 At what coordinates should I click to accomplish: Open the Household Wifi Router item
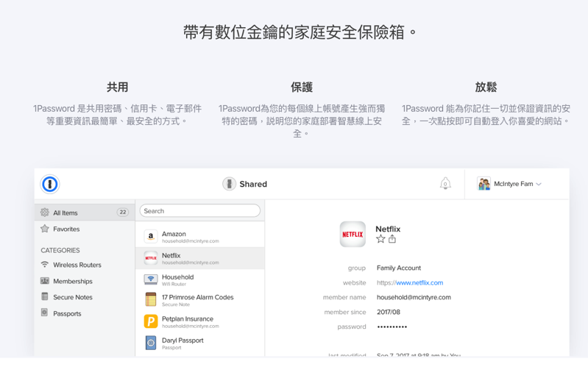click(x=200, y=279)
